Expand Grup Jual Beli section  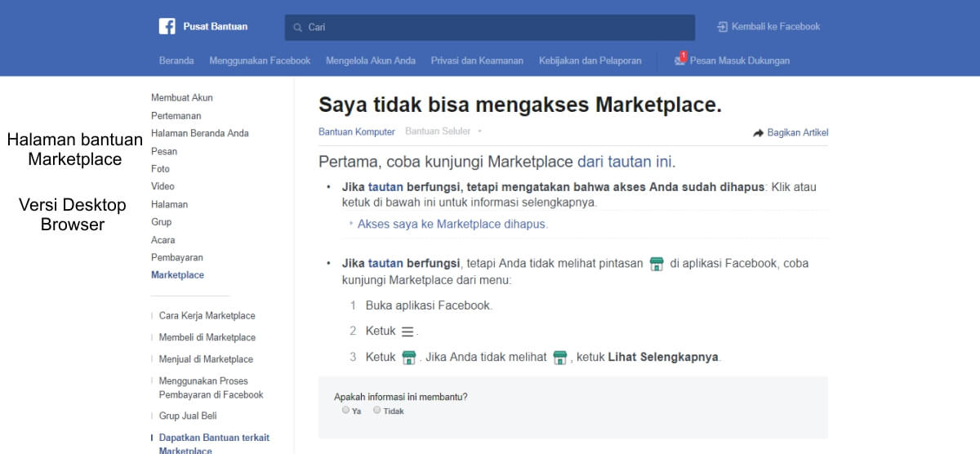pos(188,416)
